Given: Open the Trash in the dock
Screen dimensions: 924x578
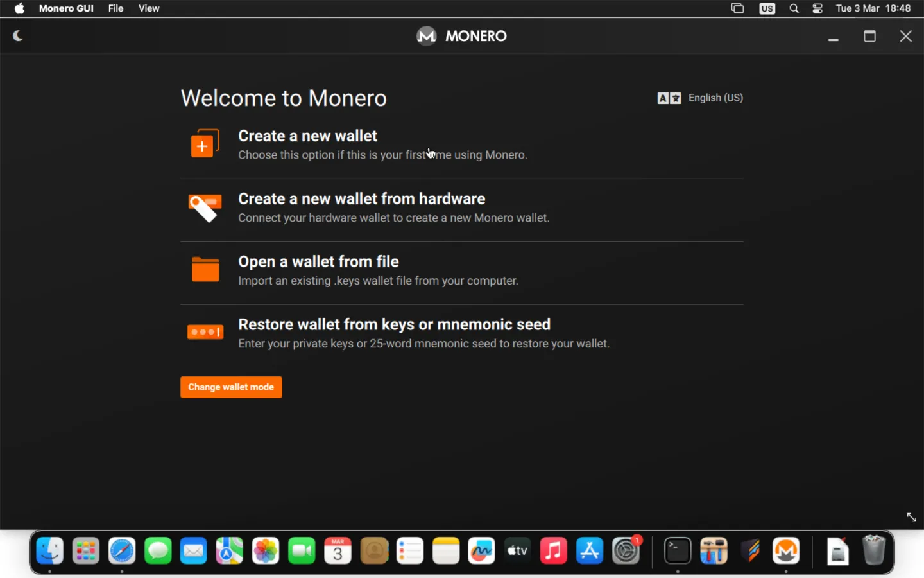Looking at the screenshot, I should (874, 551).
